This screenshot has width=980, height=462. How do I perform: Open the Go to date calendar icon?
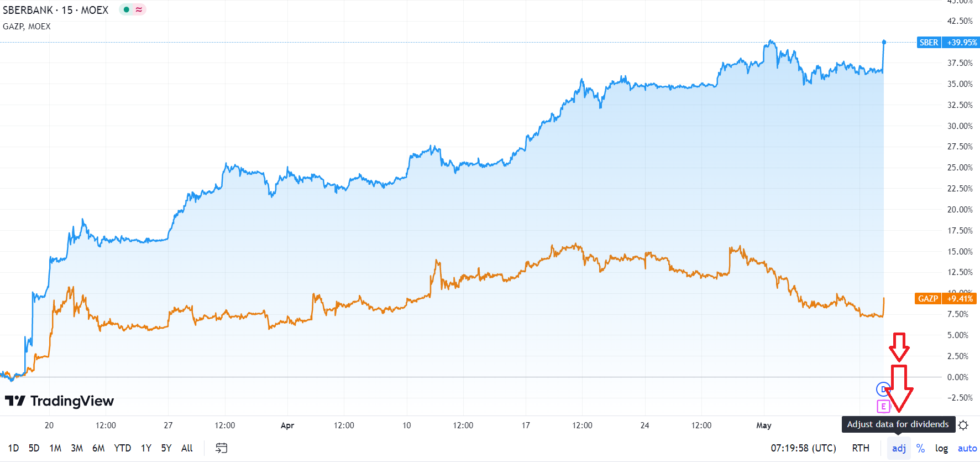coord(221,448)
